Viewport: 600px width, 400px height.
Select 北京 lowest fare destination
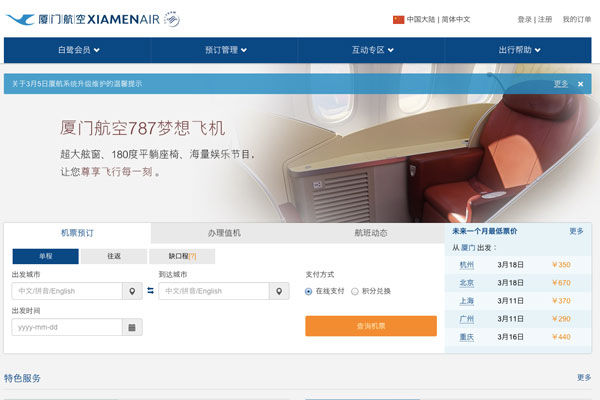click(x=466, y=283)
